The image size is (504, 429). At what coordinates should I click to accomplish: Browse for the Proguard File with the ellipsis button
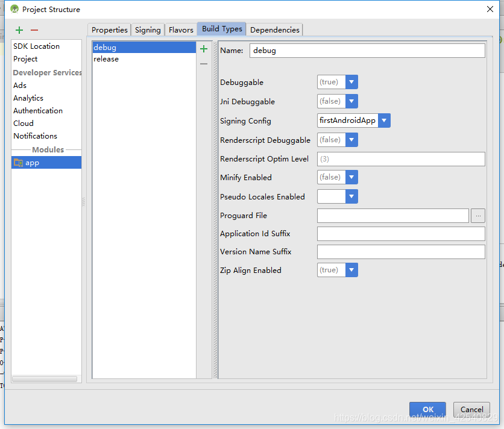(478, 216)
